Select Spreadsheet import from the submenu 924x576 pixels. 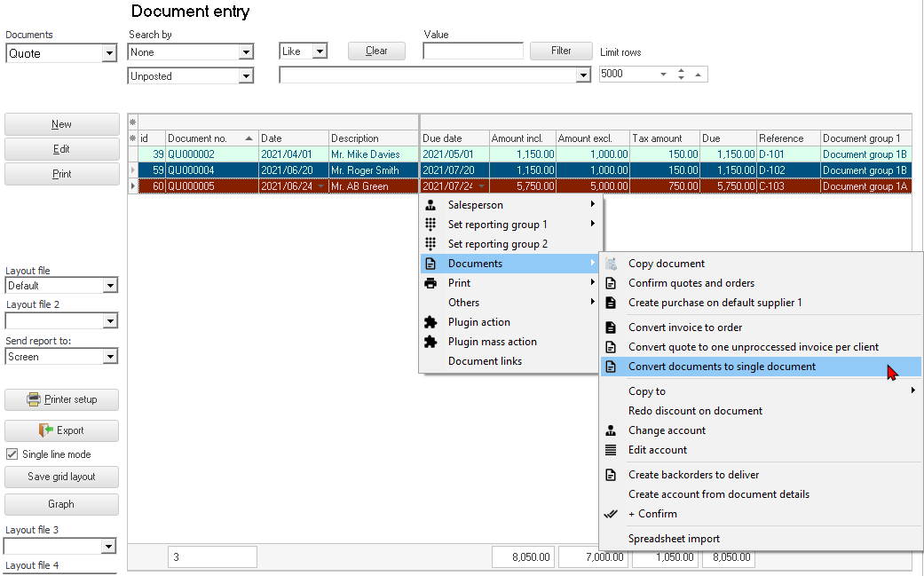pos(674,539)
